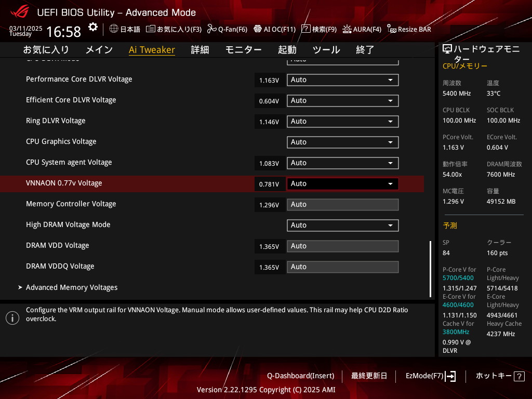Click the search question mark icon
This screenshot has height=399, width=532.
[305, 29]
